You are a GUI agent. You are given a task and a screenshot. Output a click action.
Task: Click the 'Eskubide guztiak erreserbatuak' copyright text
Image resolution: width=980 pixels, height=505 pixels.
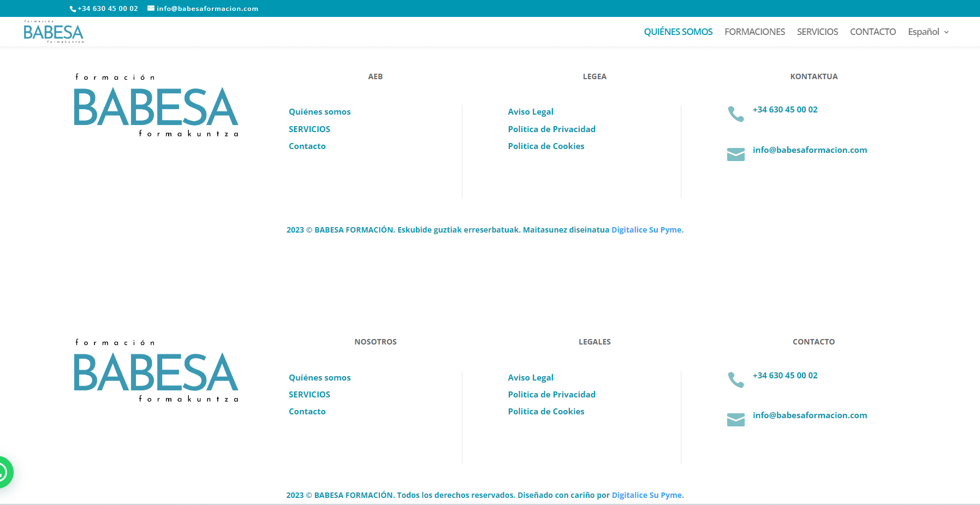458,230
